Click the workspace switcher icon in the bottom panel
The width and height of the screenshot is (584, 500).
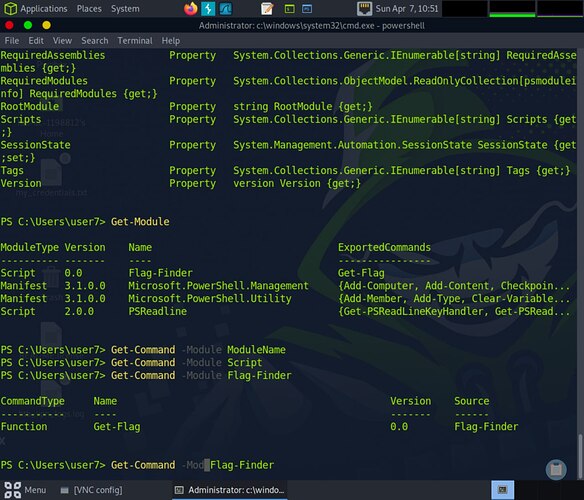coord(502,490)
